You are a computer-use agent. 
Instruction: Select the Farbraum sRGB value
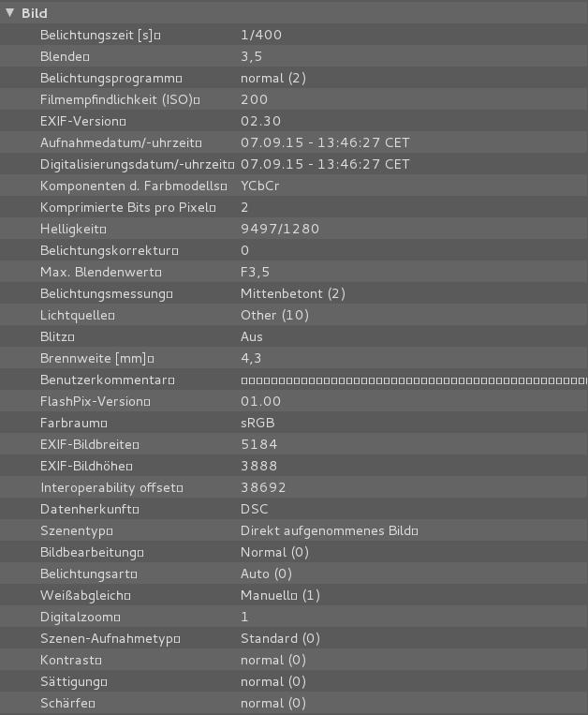tap(257, 423)
